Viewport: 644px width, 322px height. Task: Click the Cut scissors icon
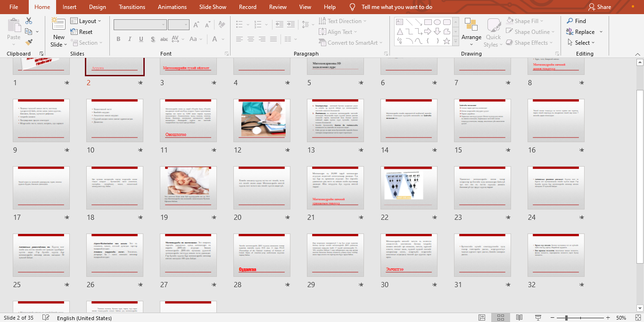pyautogui.click(x=29, y=21)
